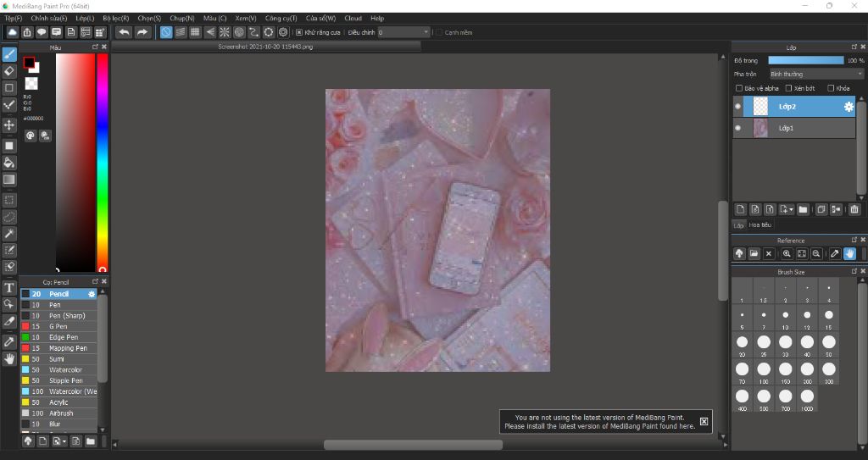Enable Xén bớt checkbox
The image size is (868, 460).
(788, 88)
